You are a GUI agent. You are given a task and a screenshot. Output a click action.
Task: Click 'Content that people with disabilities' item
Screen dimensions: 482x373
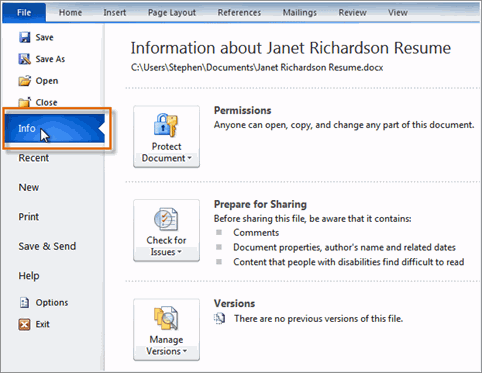point(349,262)
